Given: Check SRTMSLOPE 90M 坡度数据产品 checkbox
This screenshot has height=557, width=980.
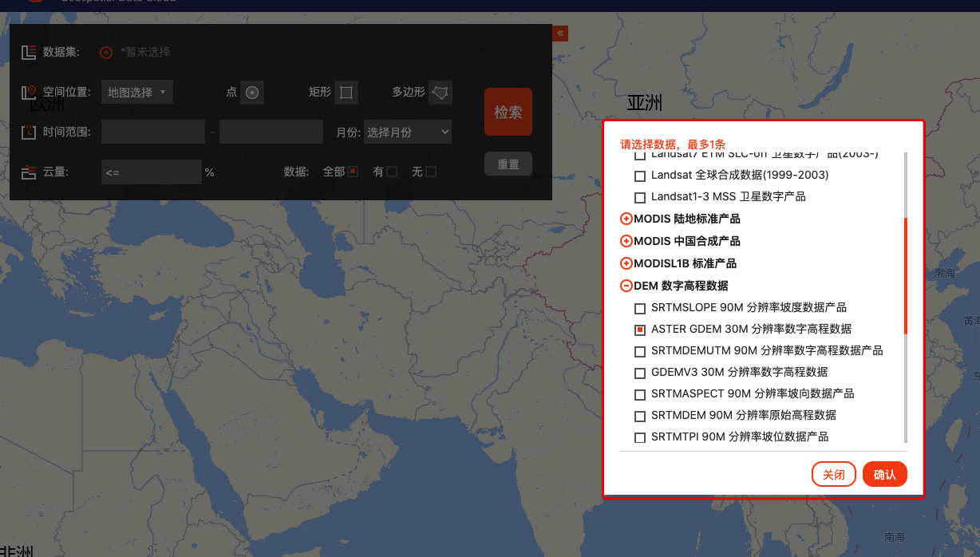Looking at the screenshot, I should (x=640, y=308).
